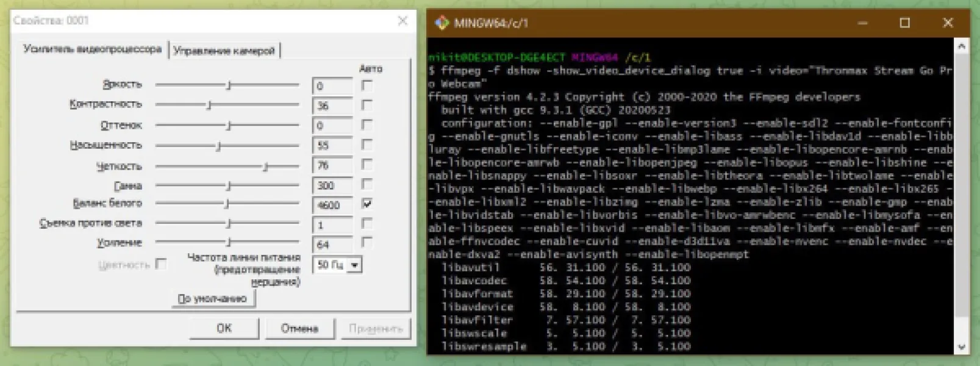Click the Баланс белого slider handle
The height and width of the screenshot is (366, 980).
[227, 204]
